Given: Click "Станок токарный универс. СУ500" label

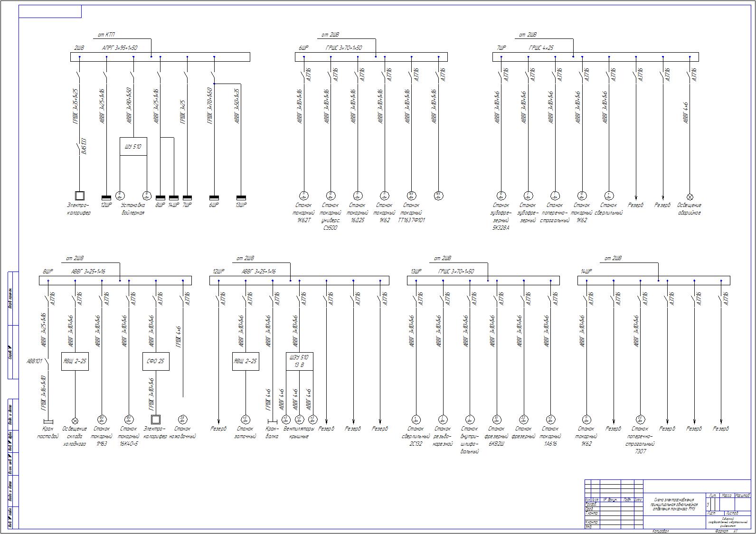Looking at the screenshot, I should click(331, 216).
